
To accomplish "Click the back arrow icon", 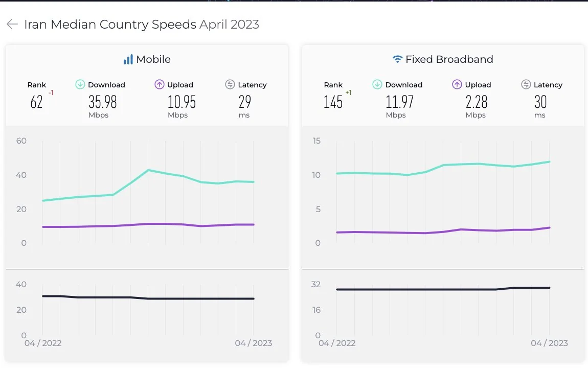I will [x=12, y=25].
